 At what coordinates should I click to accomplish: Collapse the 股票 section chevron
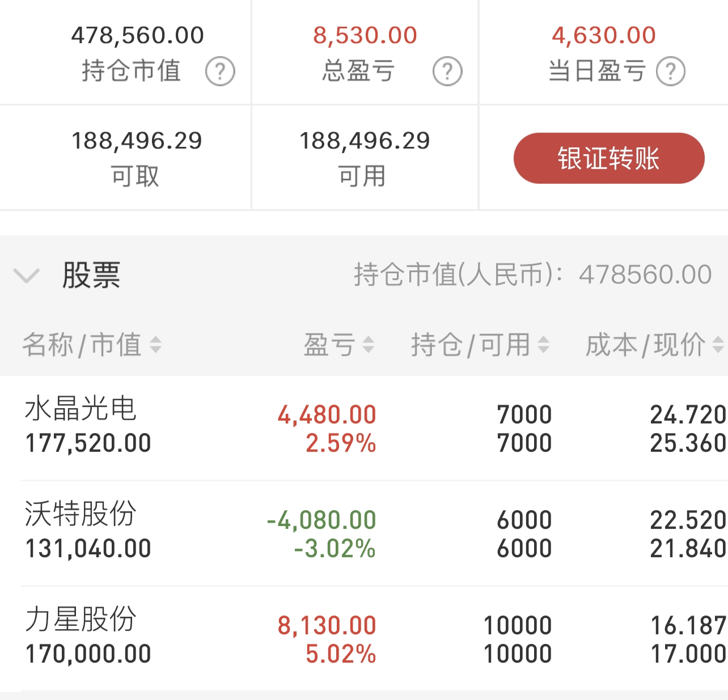(x=26, y=276)
